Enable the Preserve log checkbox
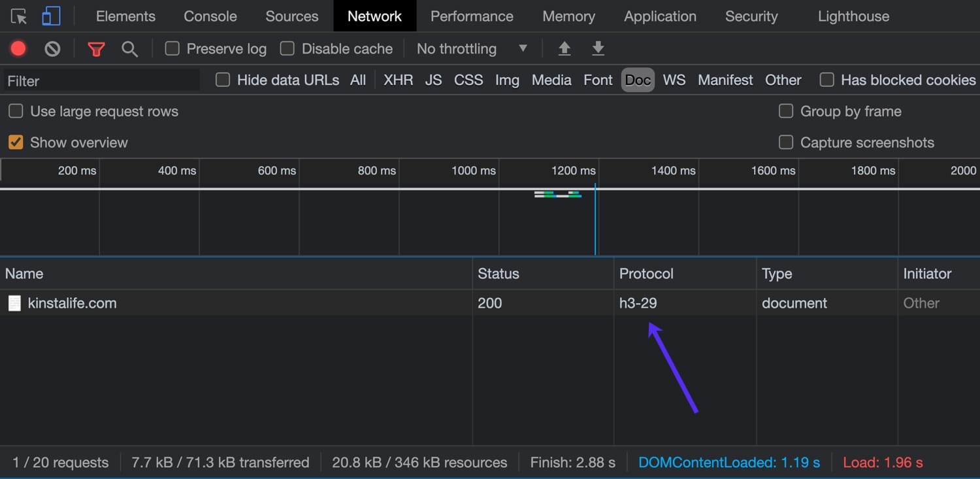The width and height of the screenshot is (980, 479). pos(172,48)
